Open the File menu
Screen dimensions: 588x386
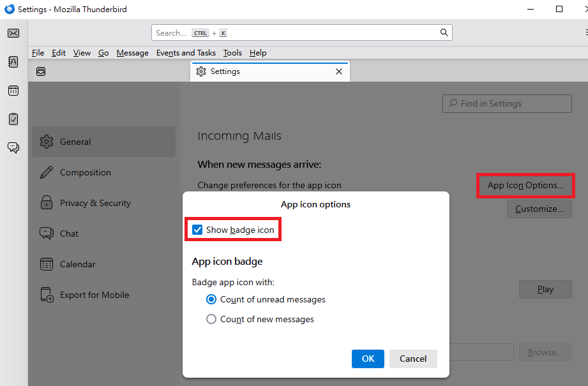pyautogui.click(x=38, y=53)
